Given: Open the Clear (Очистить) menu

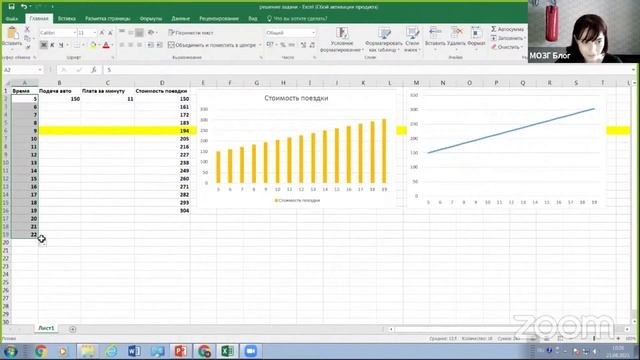Looking at the screenshot, I should (x=507, y=47).
